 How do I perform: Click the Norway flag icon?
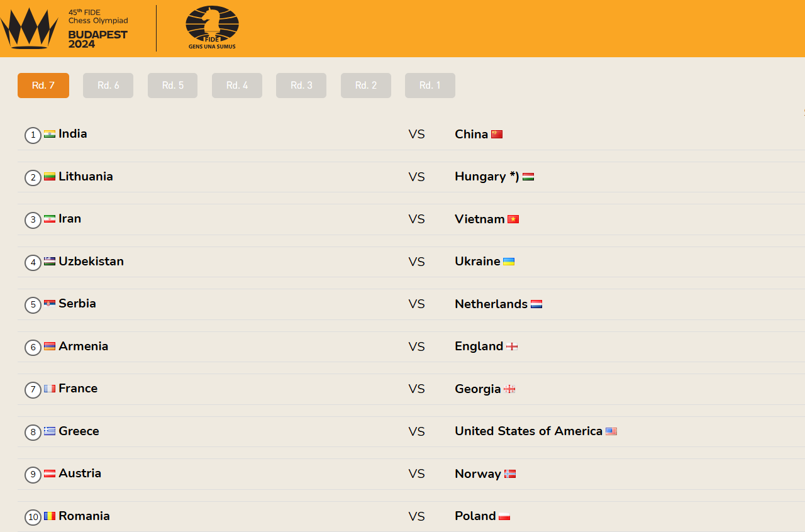point(510,474)
